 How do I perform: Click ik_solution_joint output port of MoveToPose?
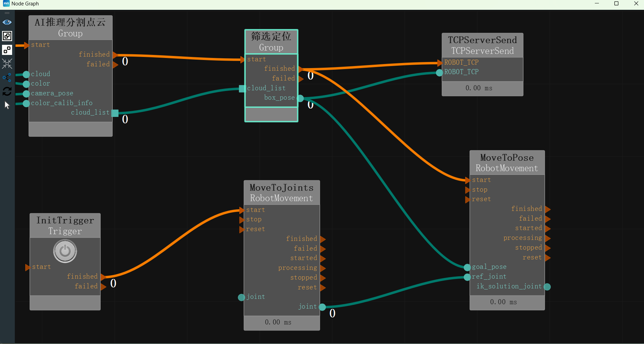pos(547,287)
